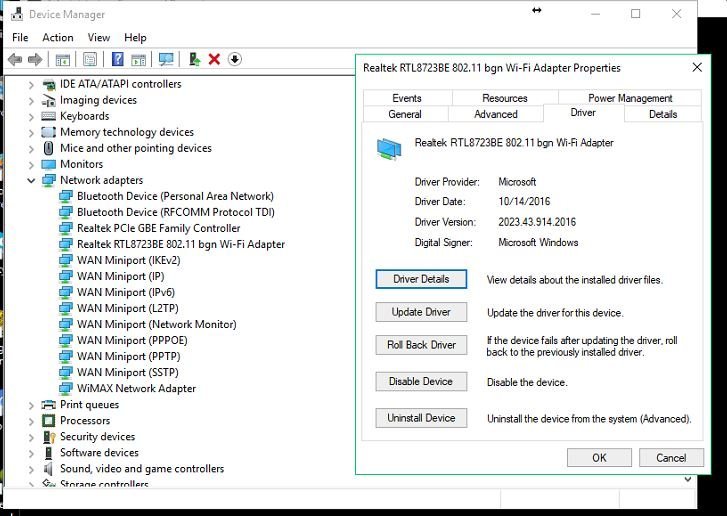727x516 pixels.
Task: Click the Monitors category icon
Action: [x=49, y=164]
